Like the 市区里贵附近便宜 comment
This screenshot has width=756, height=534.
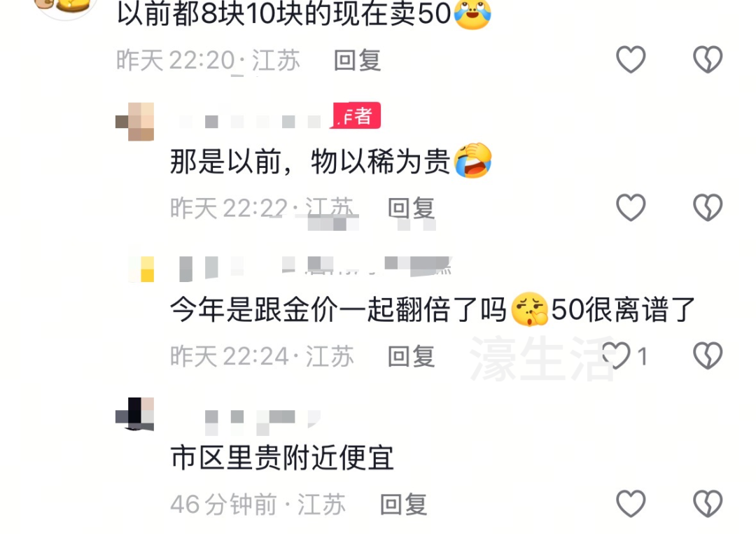coord(631,504)
